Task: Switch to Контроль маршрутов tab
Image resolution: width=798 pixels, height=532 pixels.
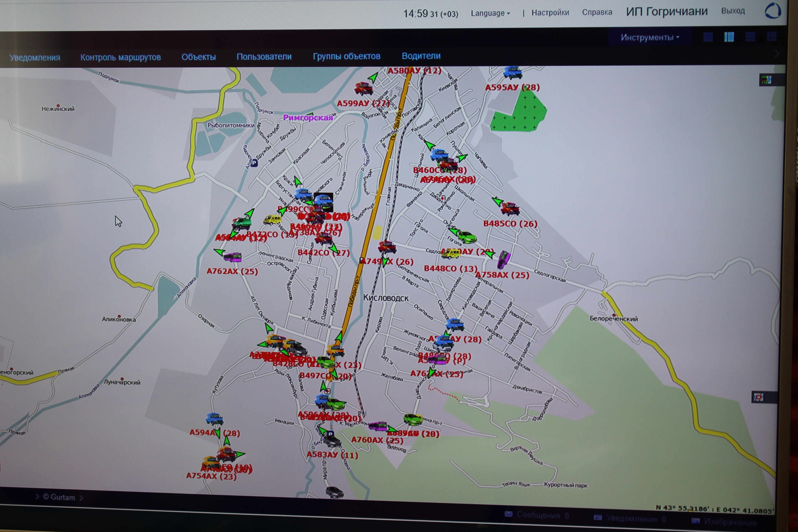Action: click(x=120, y=57)
